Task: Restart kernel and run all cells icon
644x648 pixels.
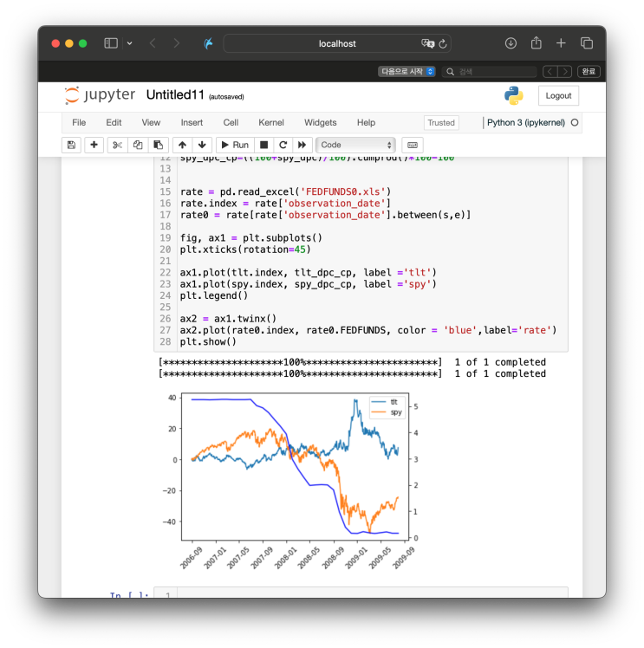Action: point(302,145)
